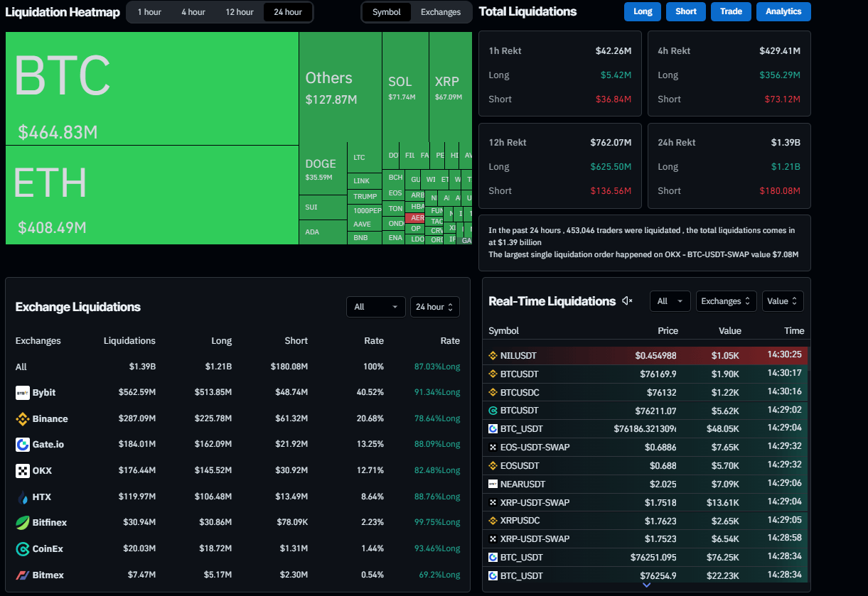Click the CoinEx logo icon
Viewport: 868px width, 596px height.
point(23,549)
